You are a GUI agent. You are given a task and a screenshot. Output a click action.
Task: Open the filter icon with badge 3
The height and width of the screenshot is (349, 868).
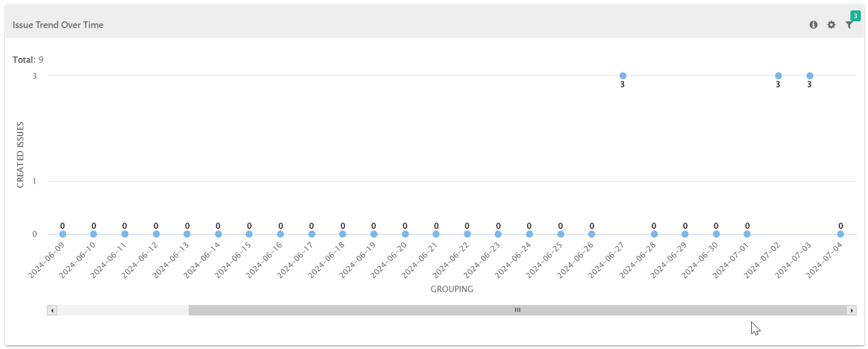(849, 26)
